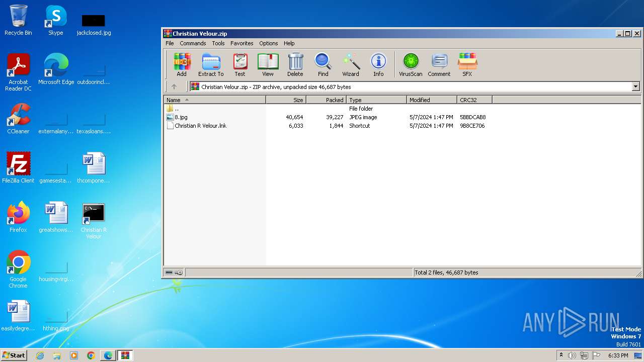Click the View toolbar icon
The image size is (644, 362).
[268, 65]
